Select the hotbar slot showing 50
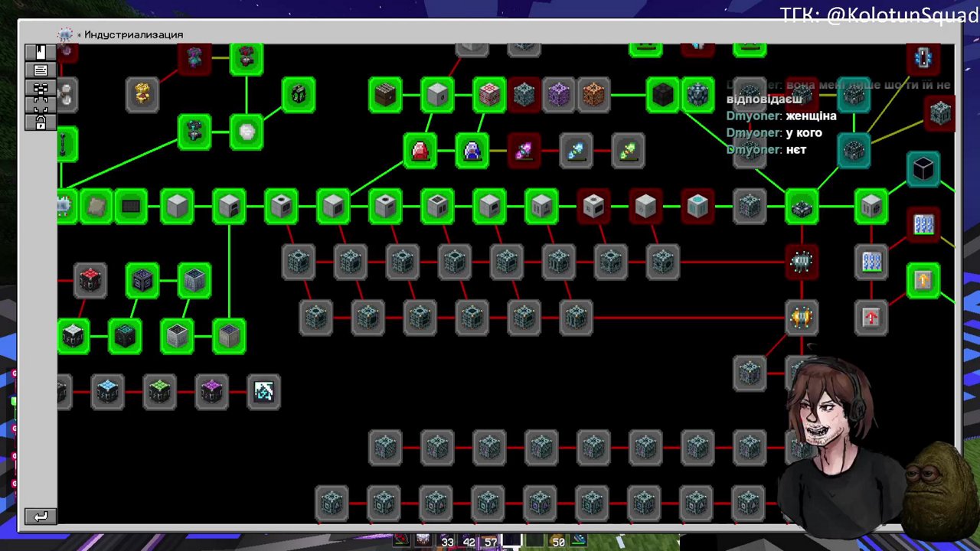The image size is (980, 551). 556,541
